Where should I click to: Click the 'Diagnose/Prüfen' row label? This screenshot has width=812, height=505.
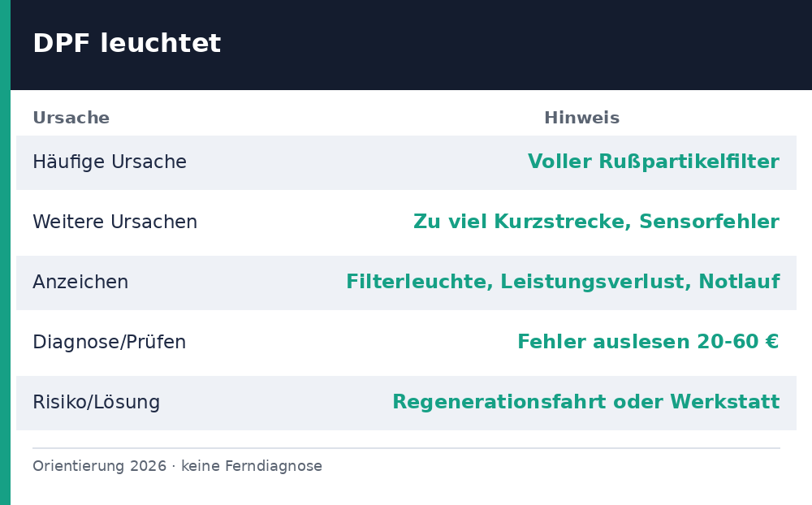pos(110,343)
